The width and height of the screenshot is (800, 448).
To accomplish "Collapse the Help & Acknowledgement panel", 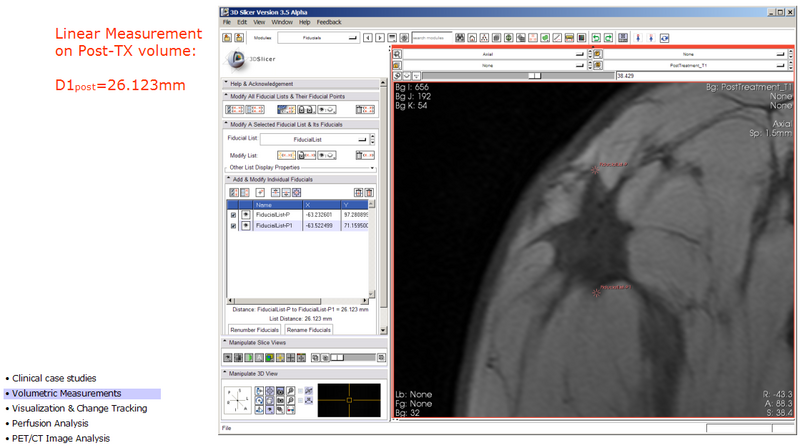I will click(301, 84).
